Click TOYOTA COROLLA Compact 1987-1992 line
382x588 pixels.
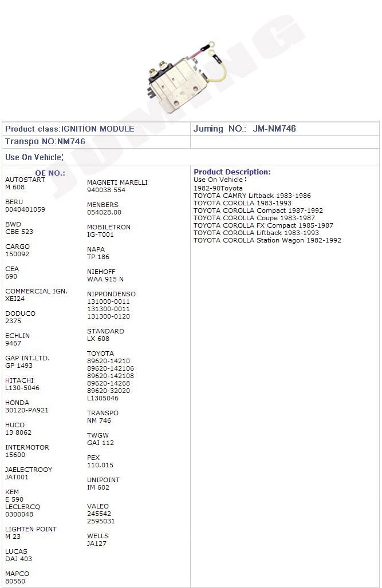coord(258,210)
